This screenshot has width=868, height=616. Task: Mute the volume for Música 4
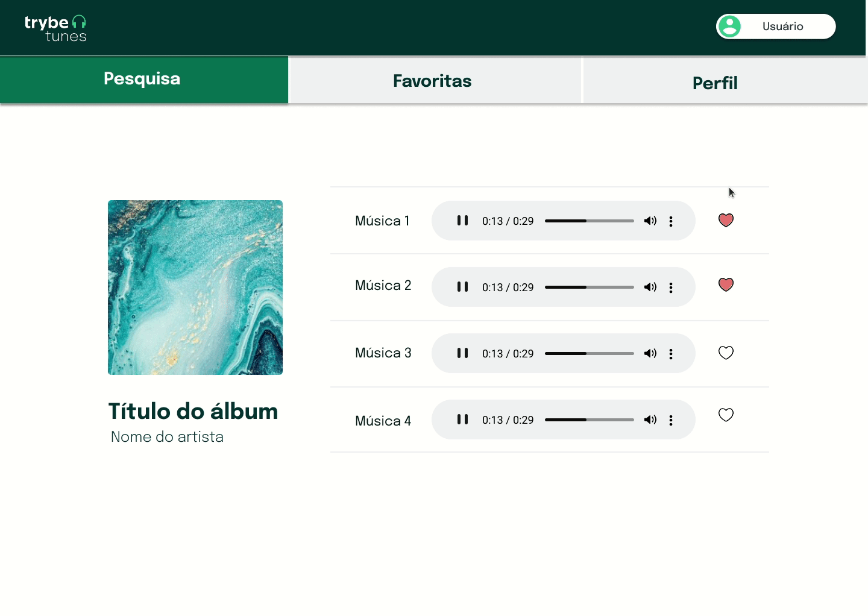650,420
